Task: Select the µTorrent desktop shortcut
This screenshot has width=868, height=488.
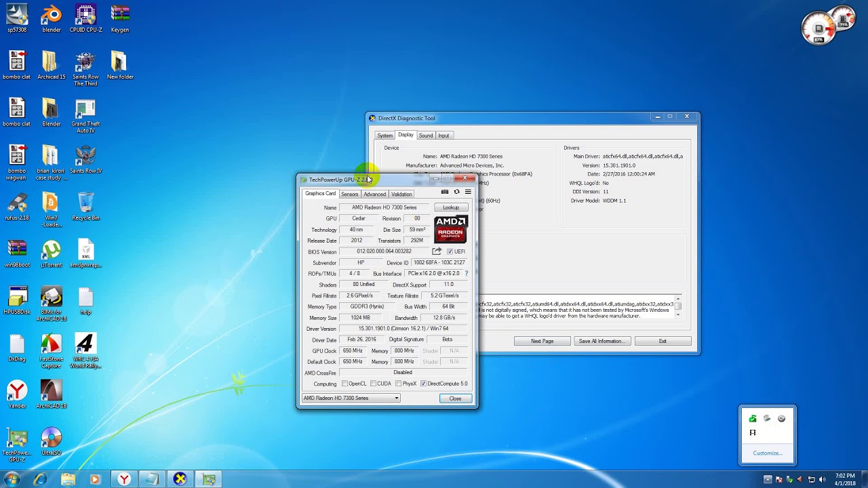Action: [52, 253]
